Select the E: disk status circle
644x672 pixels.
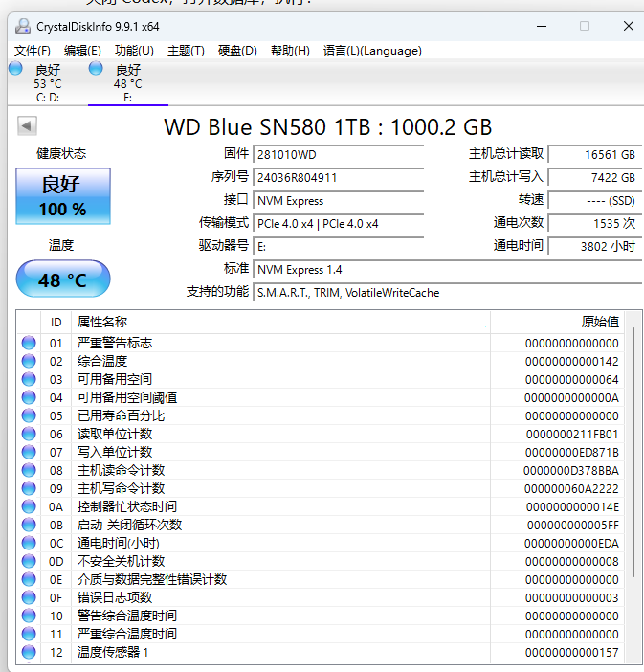(x=96, y=69)
